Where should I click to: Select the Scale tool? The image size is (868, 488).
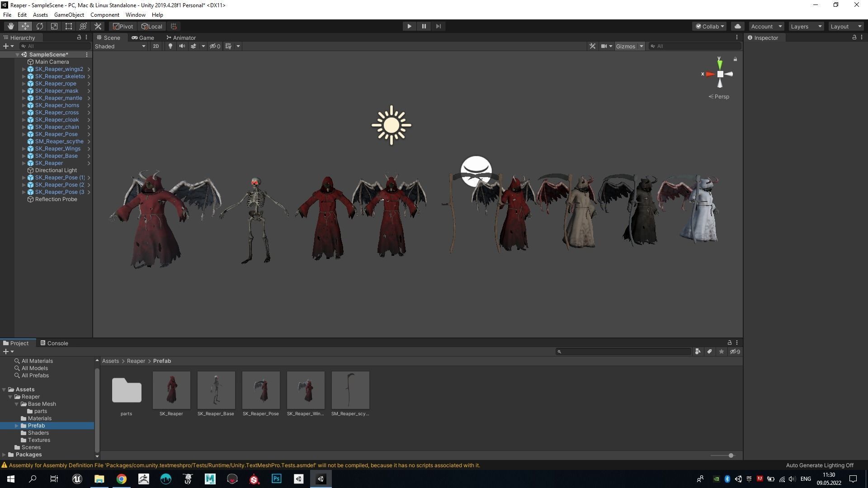tap(54, 26)
